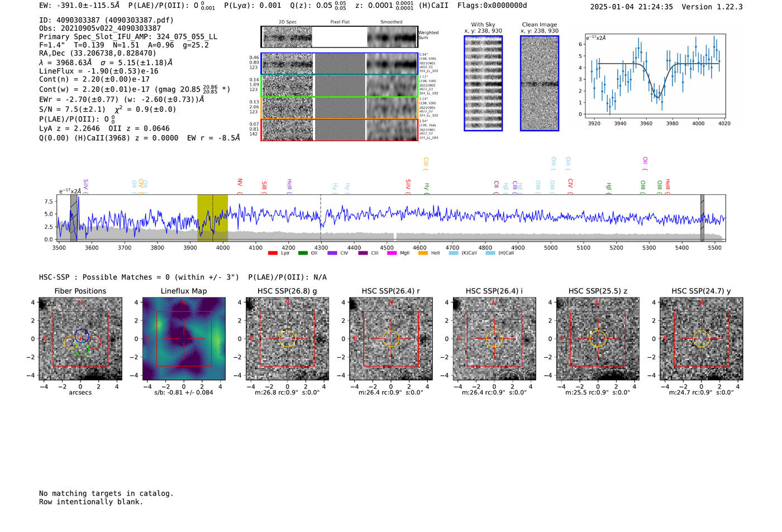
Task: Click the hatched gray band near 5460
Action: point(702,218)
